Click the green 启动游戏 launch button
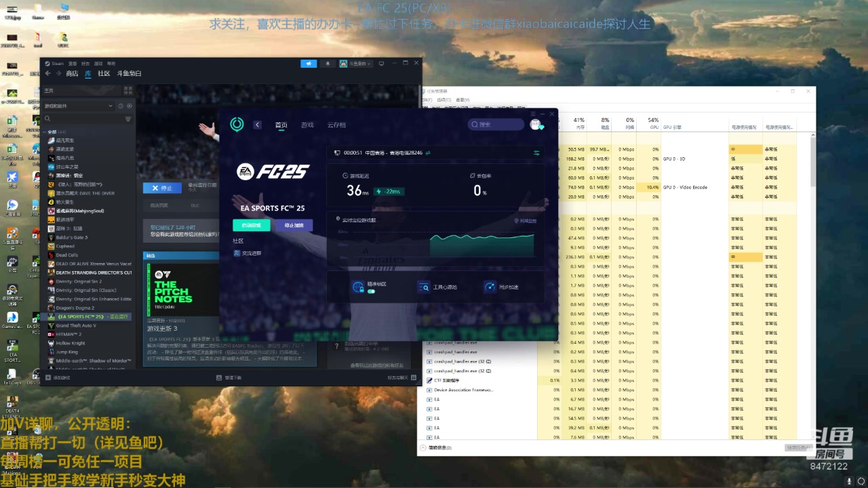Screen dimensions: 868x488 point(252,225)
